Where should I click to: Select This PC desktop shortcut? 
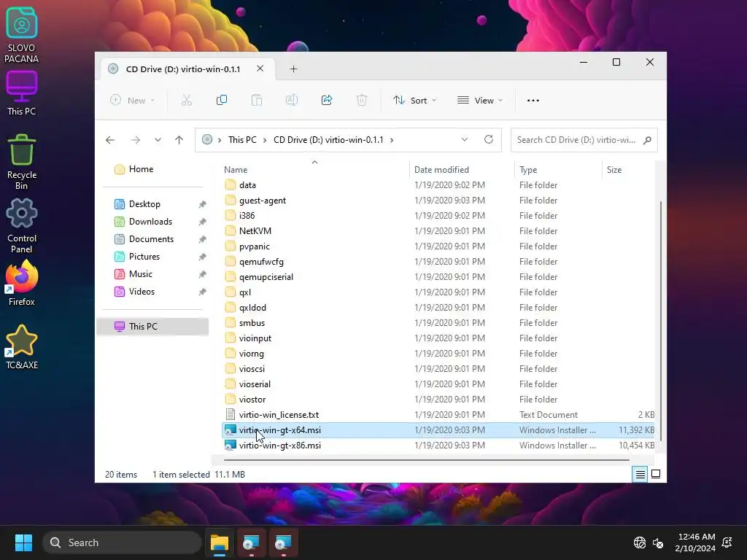[x=21, y=93]
